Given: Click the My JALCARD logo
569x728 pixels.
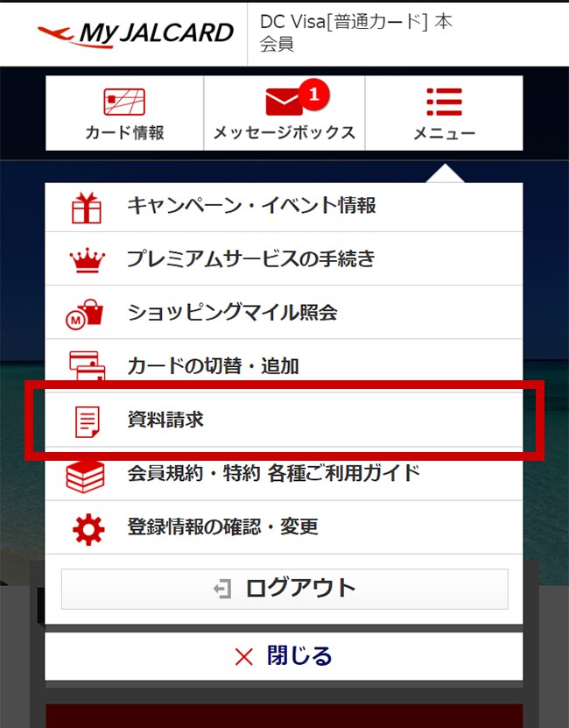Looking at the screenshot, I should pos(136,34).
